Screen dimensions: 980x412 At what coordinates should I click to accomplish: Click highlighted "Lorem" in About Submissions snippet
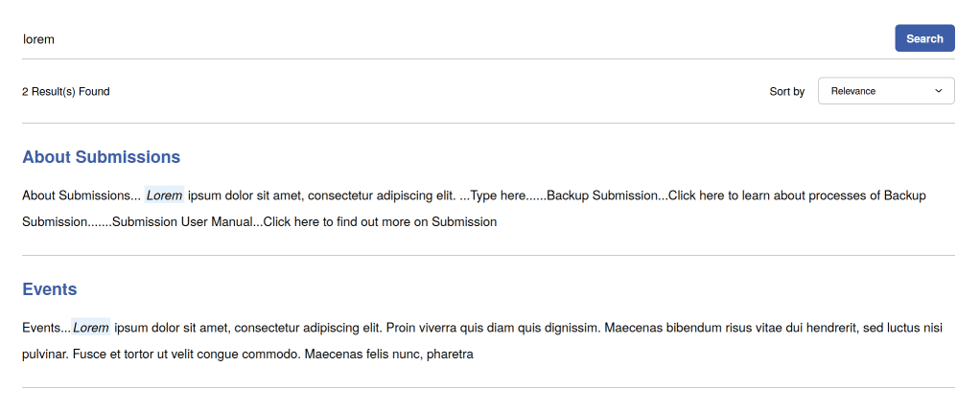pos(164,195)
